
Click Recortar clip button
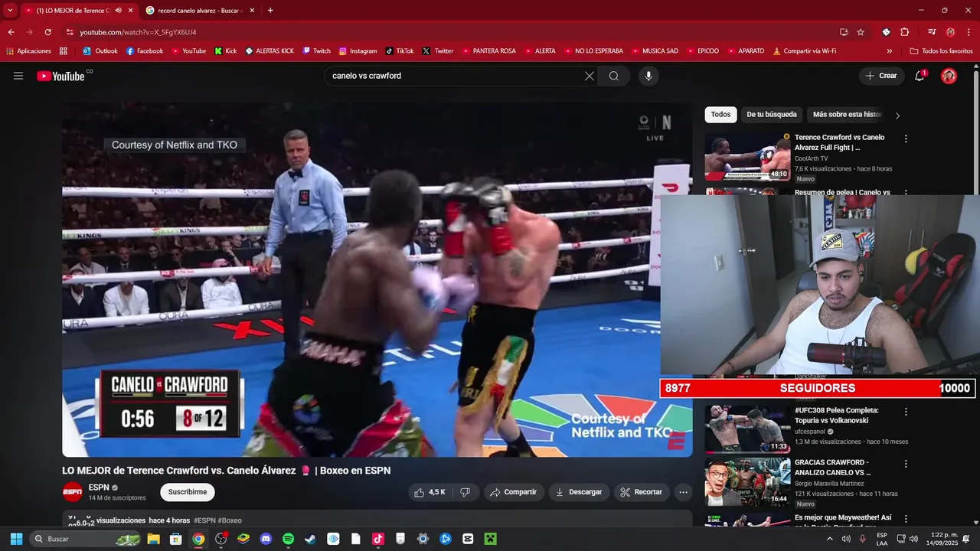tap(642, 492)
